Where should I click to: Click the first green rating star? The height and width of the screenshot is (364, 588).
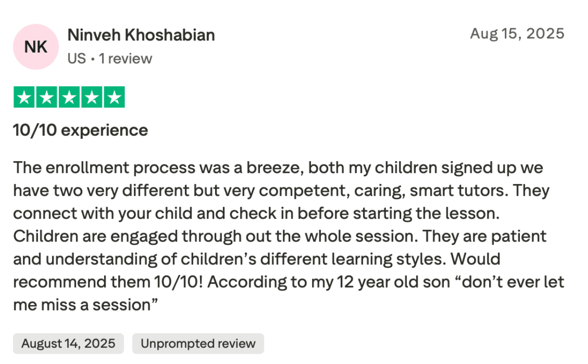[x=24, y=97]
